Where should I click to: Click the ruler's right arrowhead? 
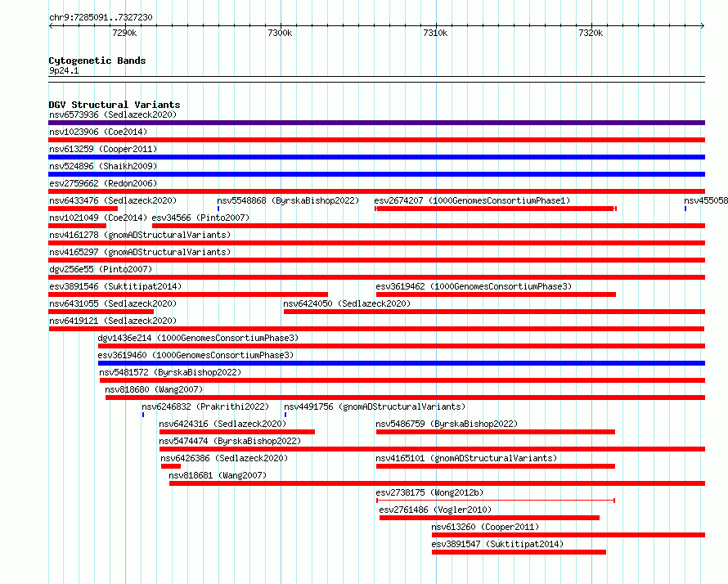pos(703,25)
